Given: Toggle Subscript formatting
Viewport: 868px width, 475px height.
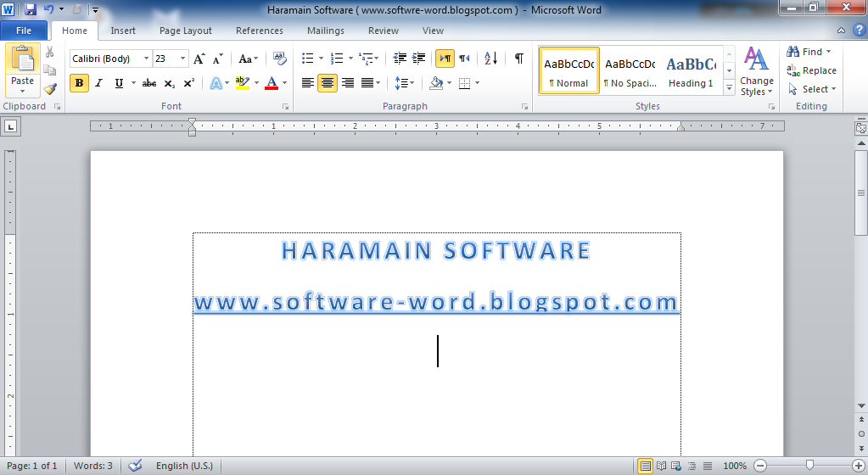Looking at the screenshot, I should 170,83.
